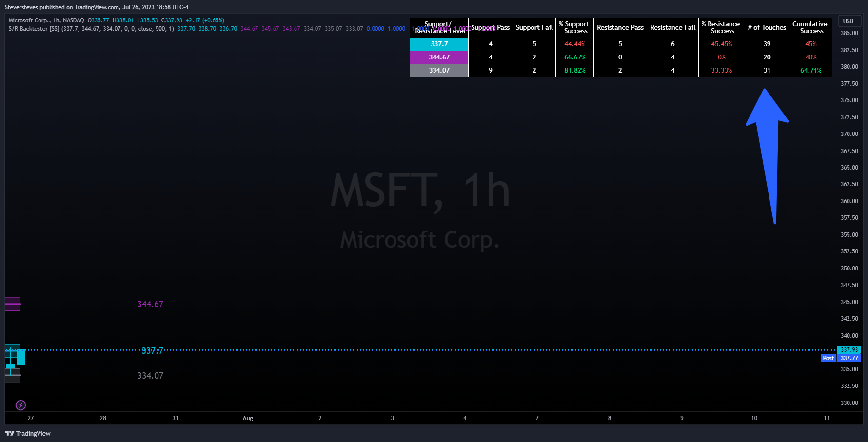This screenshot has height=442, width=868.
Task: Click the 66.67% support success value
Action: (575, 57)
